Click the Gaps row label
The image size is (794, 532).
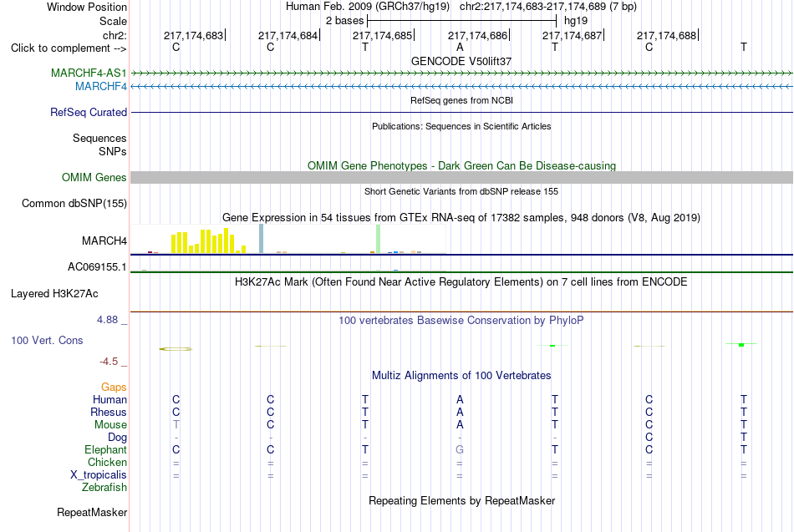(x=114, y=388)
